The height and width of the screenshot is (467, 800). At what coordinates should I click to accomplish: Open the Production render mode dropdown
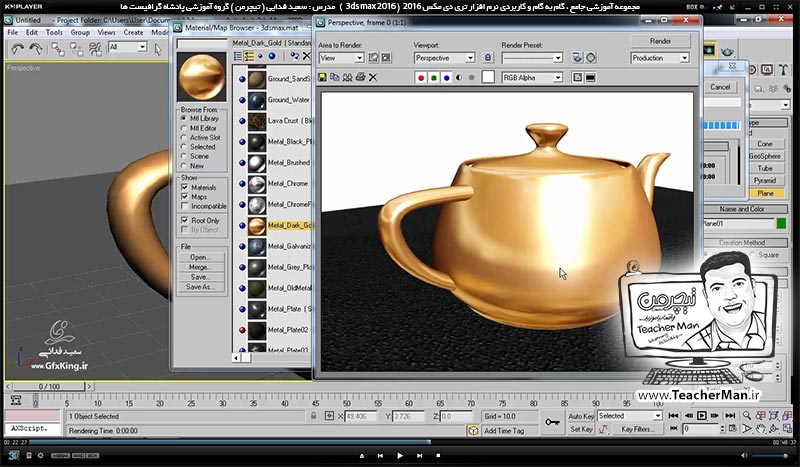coord(660,58)
